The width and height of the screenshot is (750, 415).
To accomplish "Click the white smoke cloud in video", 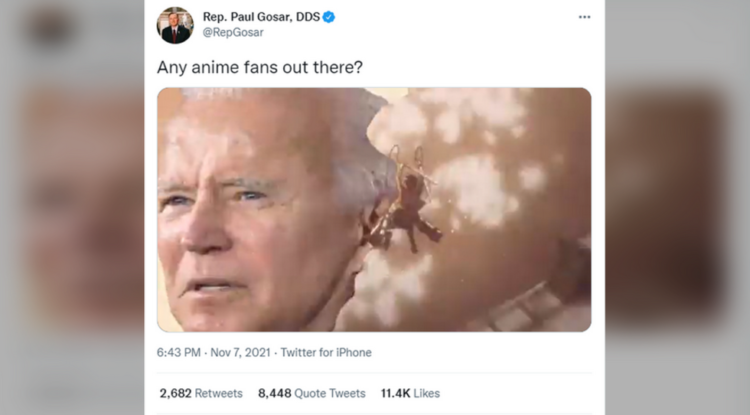I will (x=471, y=190).
